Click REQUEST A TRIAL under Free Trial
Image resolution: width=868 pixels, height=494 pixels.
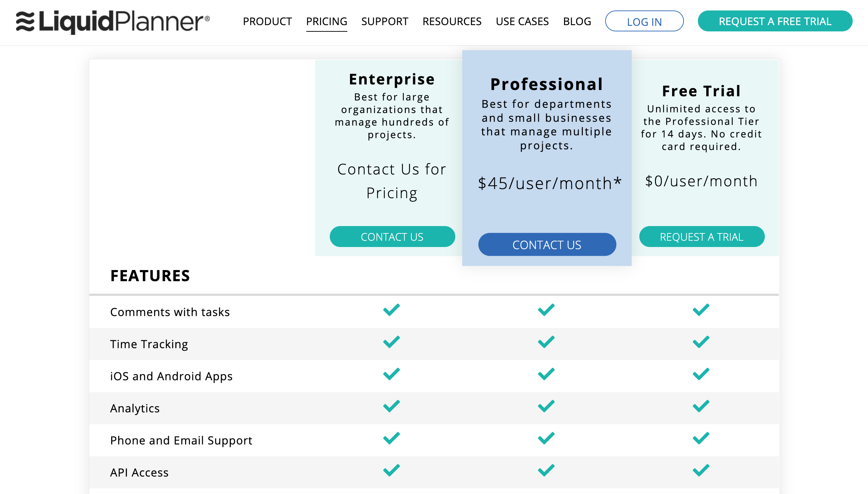click(702, 237)
